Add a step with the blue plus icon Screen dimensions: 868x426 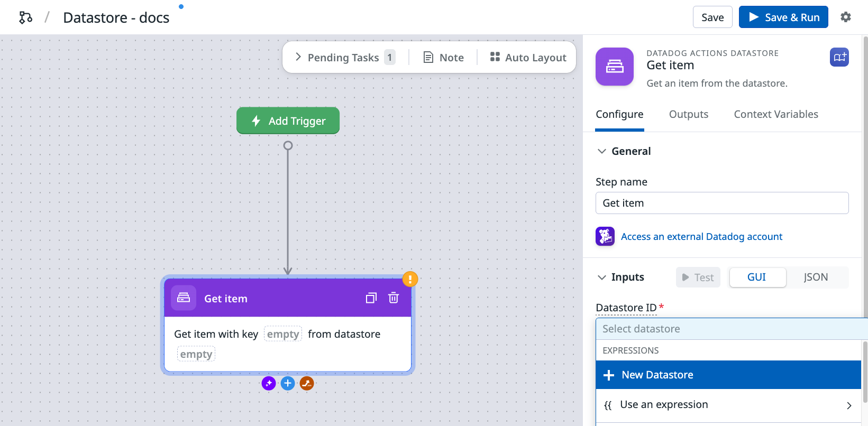coord(288,383)
